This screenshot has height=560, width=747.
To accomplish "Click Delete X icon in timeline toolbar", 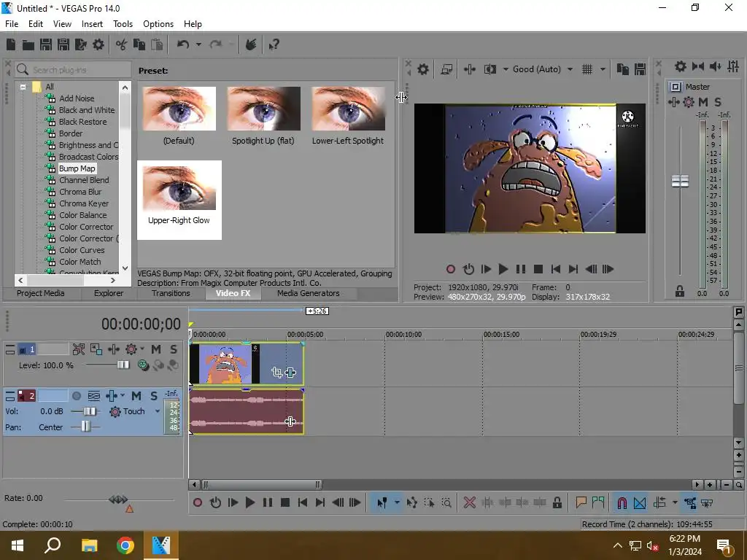I will pos(470,503).
